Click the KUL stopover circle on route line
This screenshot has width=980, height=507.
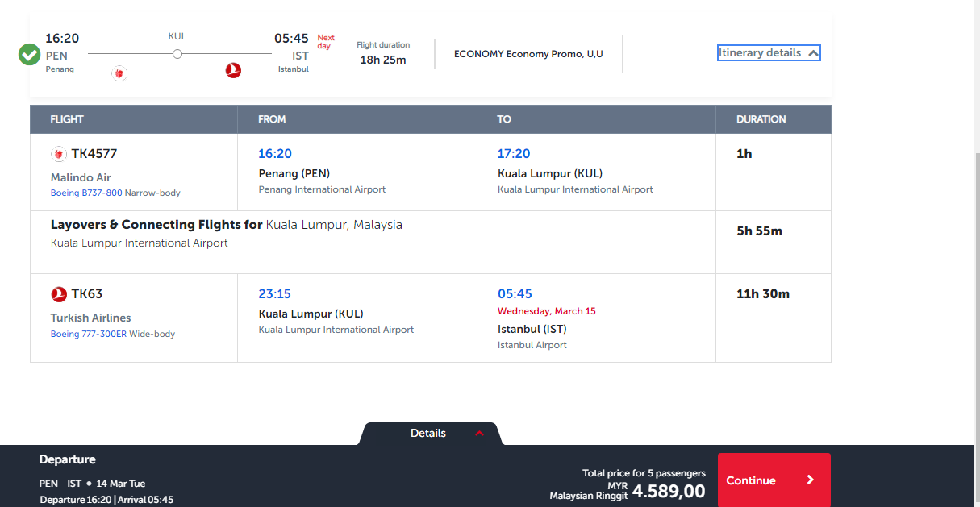click(177, 54)
